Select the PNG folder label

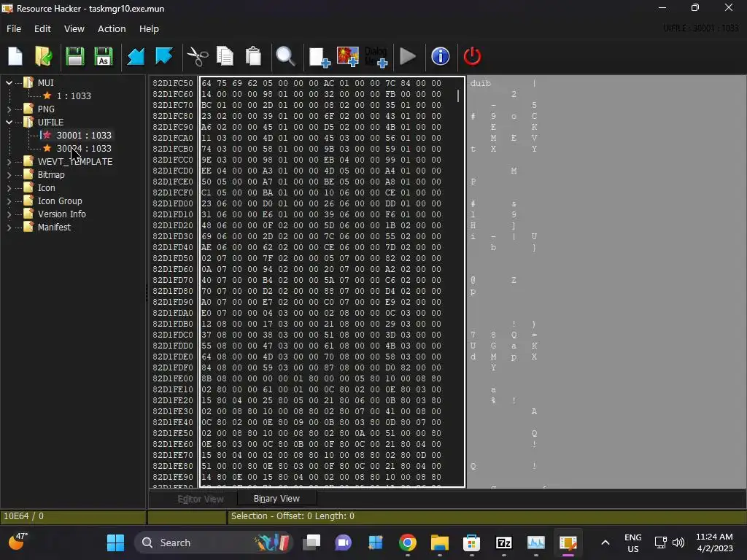click(46, 109)
